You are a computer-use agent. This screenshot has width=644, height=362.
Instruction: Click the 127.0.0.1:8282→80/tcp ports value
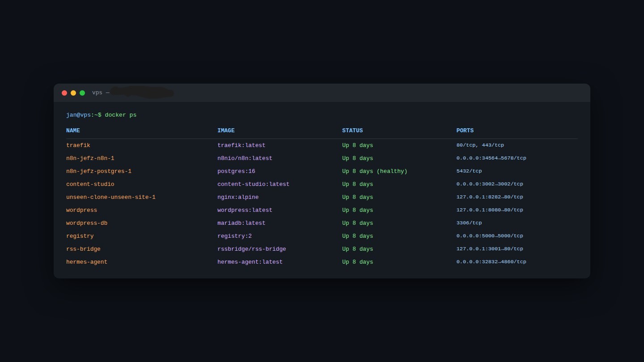pyautogui.click(x=490, y=197)
